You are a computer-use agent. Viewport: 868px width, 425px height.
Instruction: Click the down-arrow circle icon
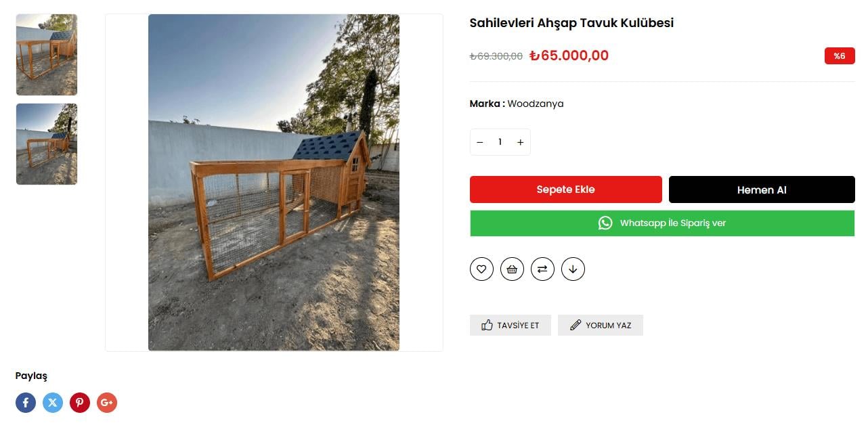(x=573, y=269)
